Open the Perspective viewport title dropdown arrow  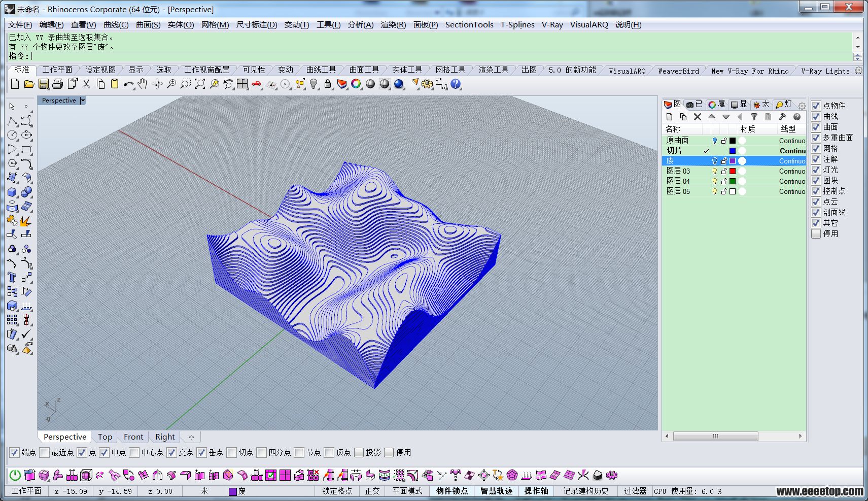(83, 101)
